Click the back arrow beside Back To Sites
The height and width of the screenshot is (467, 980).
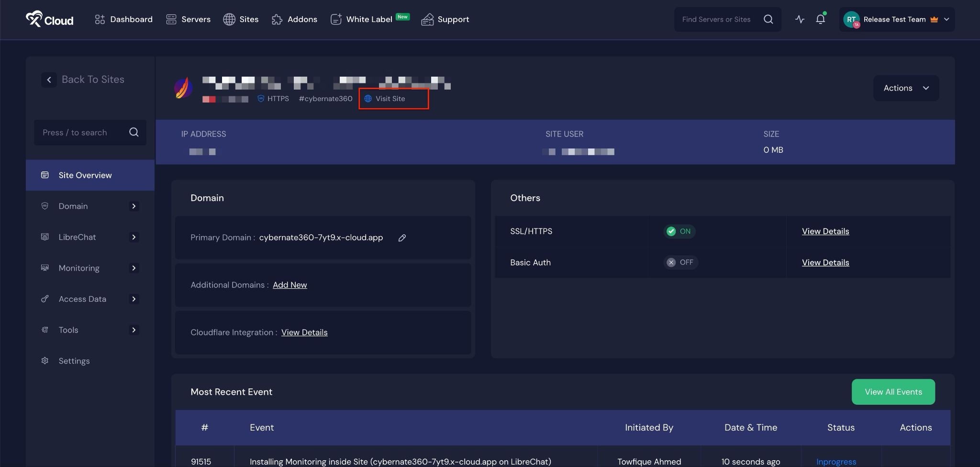(x=49, y=80)
